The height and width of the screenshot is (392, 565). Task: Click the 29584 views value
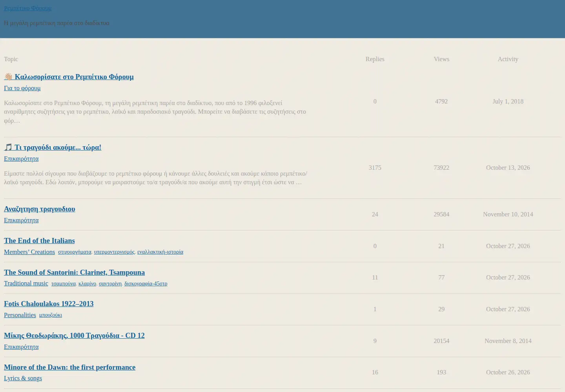coord(441,214)
